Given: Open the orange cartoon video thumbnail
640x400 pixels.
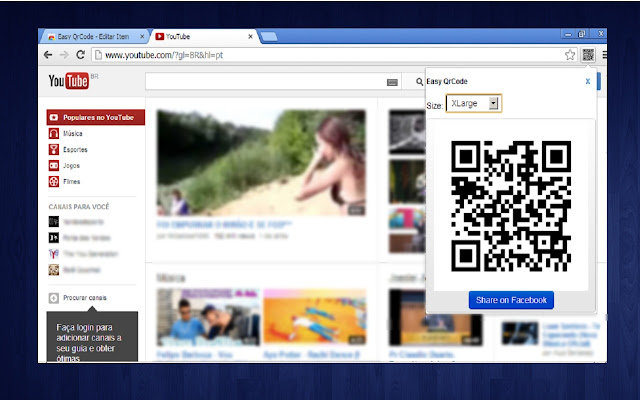Looking at the screenshot, I should click(315, 317).
